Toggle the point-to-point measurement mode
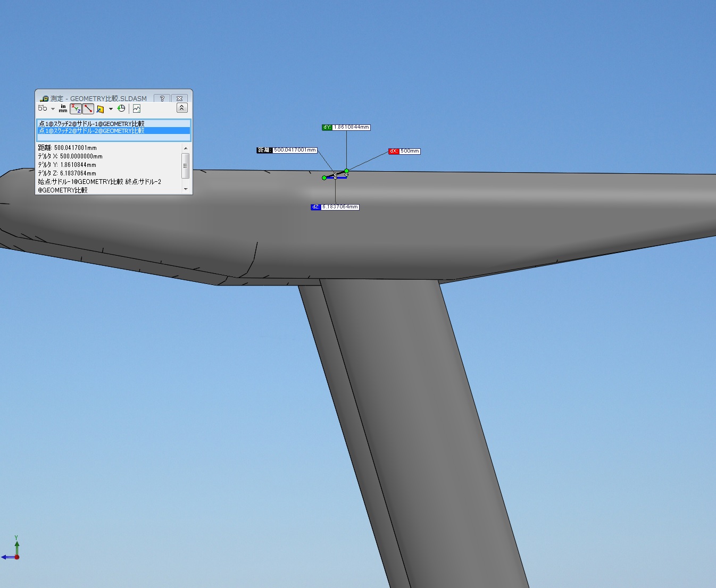This screenshot has height=588, width=716. click(88, 108)
